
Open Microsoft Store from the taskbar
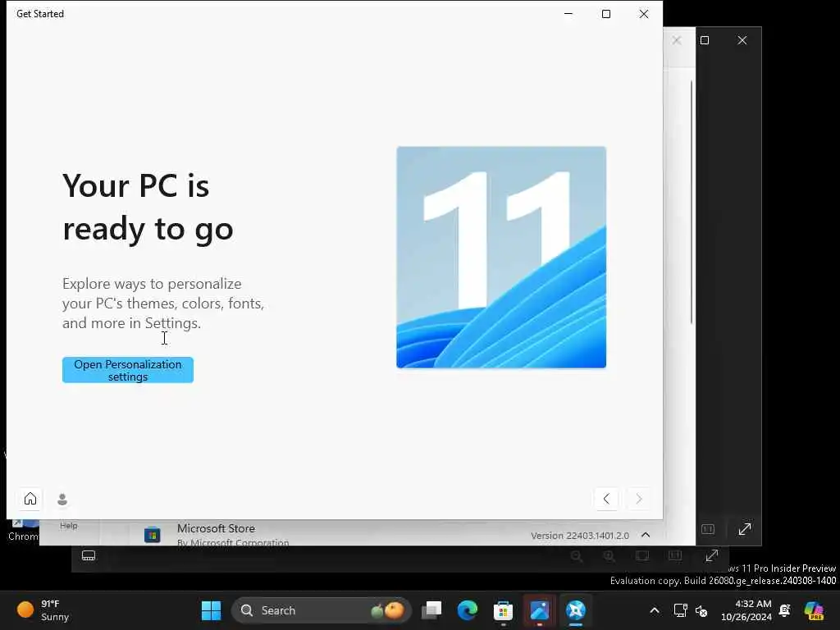click(503, 610)
